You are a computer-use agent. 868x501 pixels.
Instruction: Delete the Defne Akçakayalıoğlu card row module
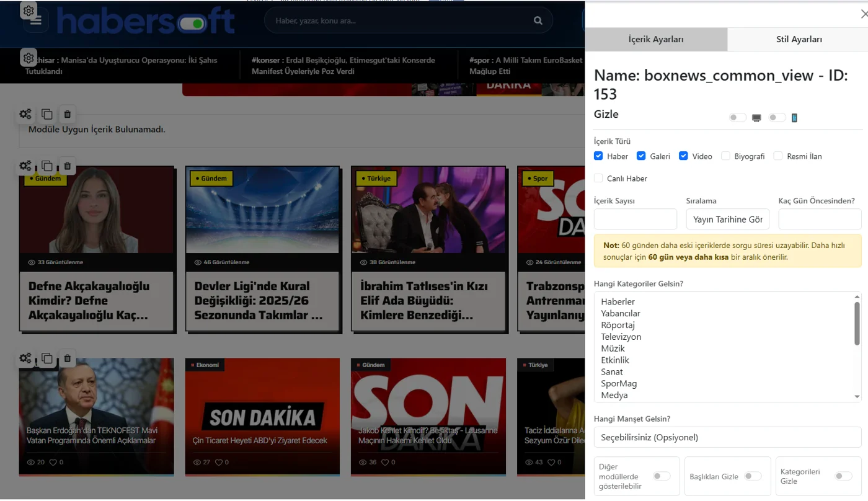68,166
